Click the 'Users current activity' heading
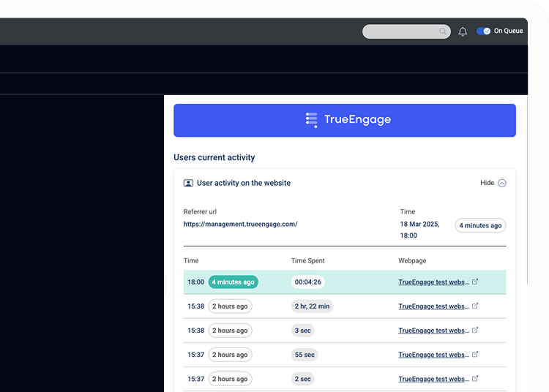549x392 pixels. (x=214, y=157)
